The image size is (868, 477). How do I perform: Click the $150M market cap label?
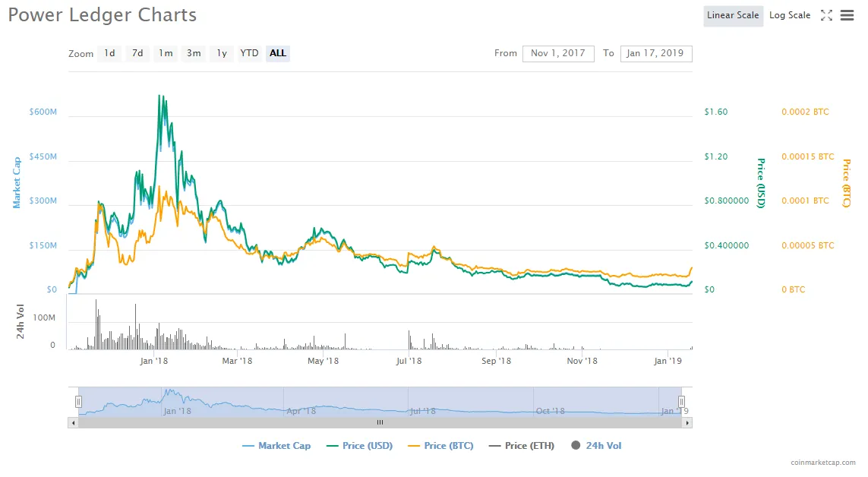pyautogui.click(x=43, y=245)
